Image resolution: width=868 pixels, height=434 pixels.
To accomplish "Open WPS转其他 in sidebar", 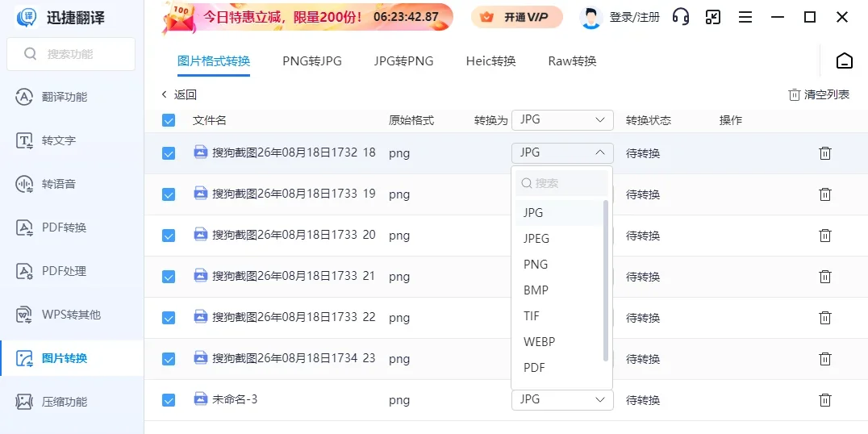I will point(72,315).
